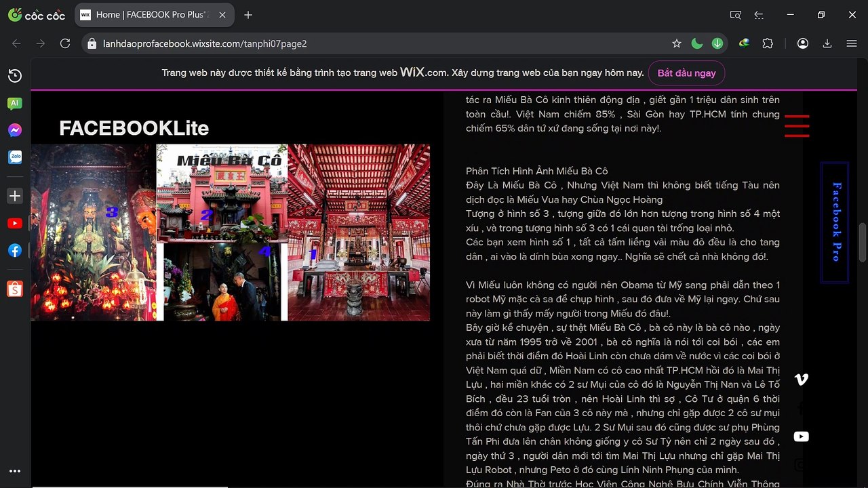Screen dimensions: 868x488
Task: Bookmark this page with the star
Action: pos(676,43)
